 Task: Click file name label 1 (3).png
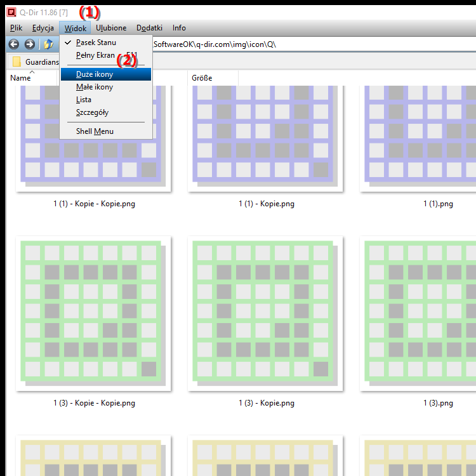438,403
